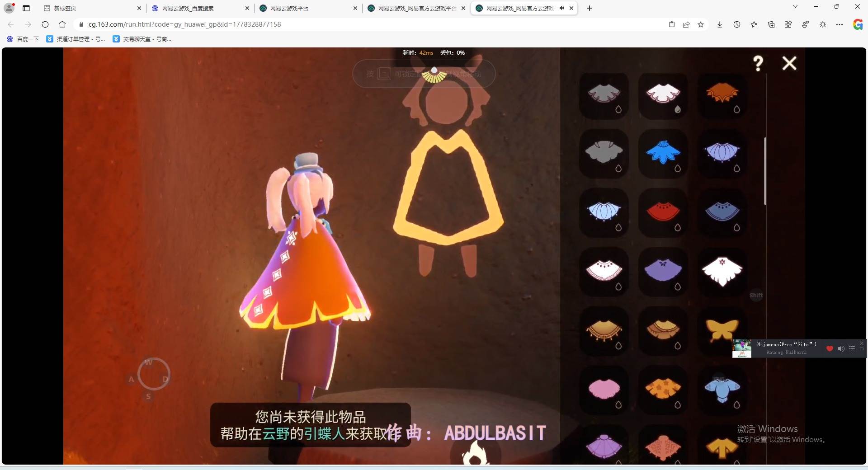Select the white cape with dotted pink trim
Image resolution: width=868 pixels, height=470 pixels.
(x=604, y=272)
